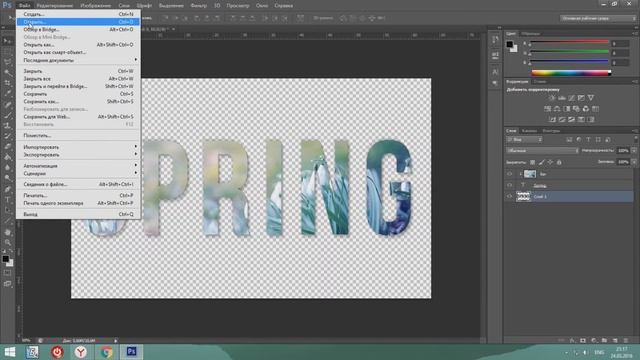Add a Levels adjustment layer

click(x=562, y=98)
